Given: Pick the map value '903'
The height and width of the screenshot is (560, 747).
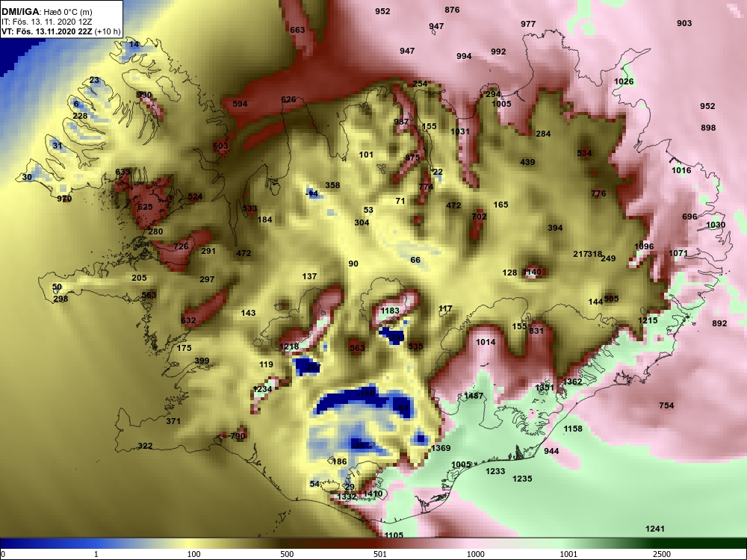Looking at the screenshot, I should 684,23.
